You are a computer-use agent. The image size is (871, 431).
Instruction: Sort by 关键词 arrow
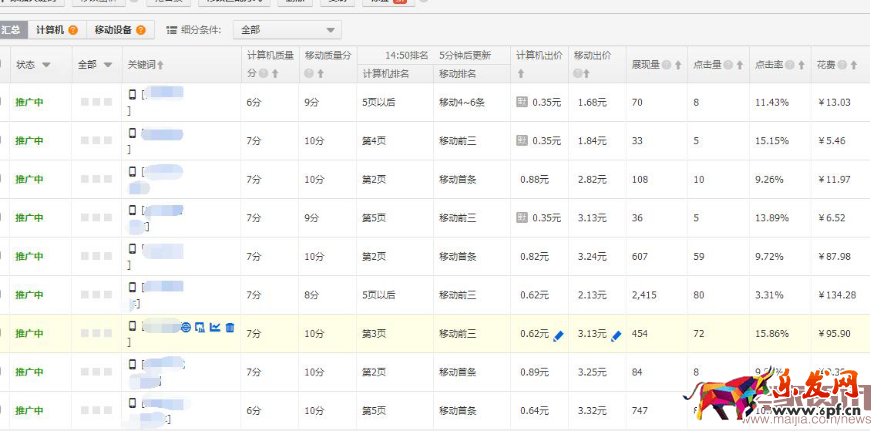click(x=161, y=65)
